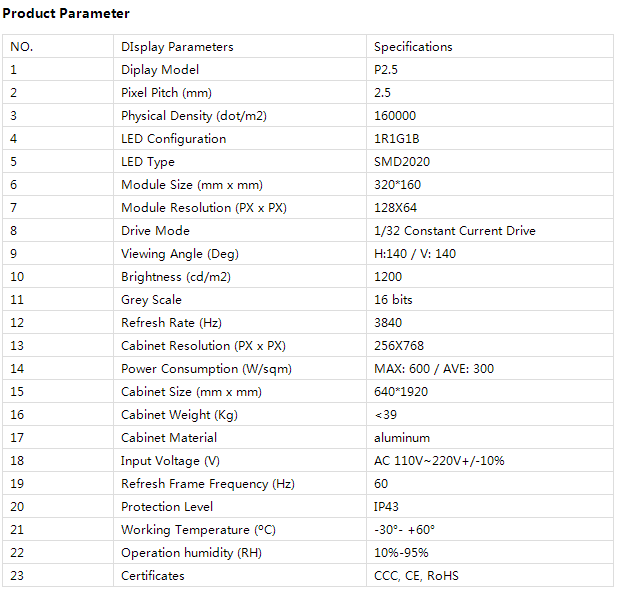This screenshot has width=624, height=599.
Task: Select the AC 110V~220V input voltage value
Action: tap(440, 461)
